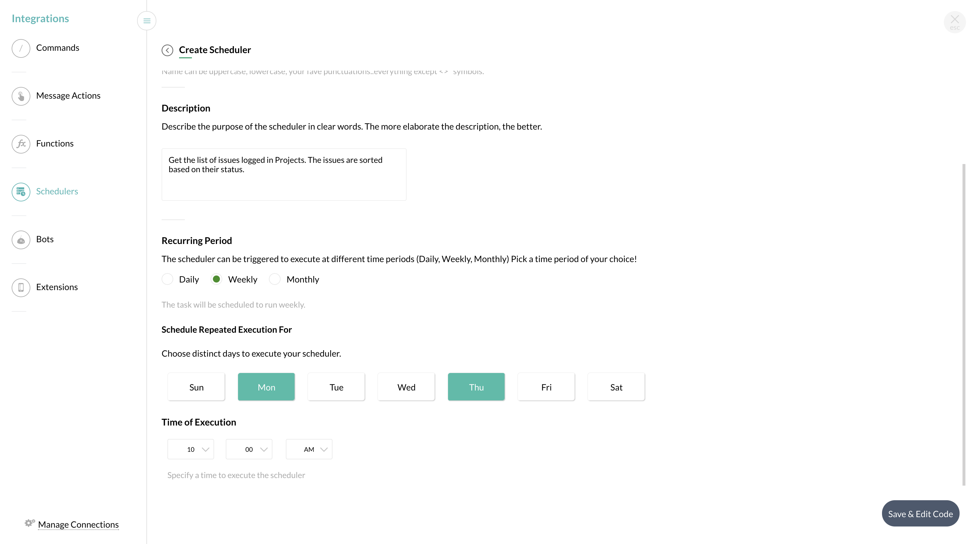Open Message Actions from the sidebar

coord(21,96)
